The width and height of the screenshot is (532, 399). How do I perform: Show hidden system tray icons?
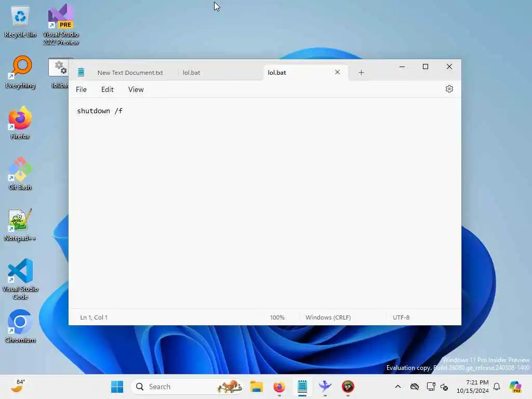tap(398, 387)
